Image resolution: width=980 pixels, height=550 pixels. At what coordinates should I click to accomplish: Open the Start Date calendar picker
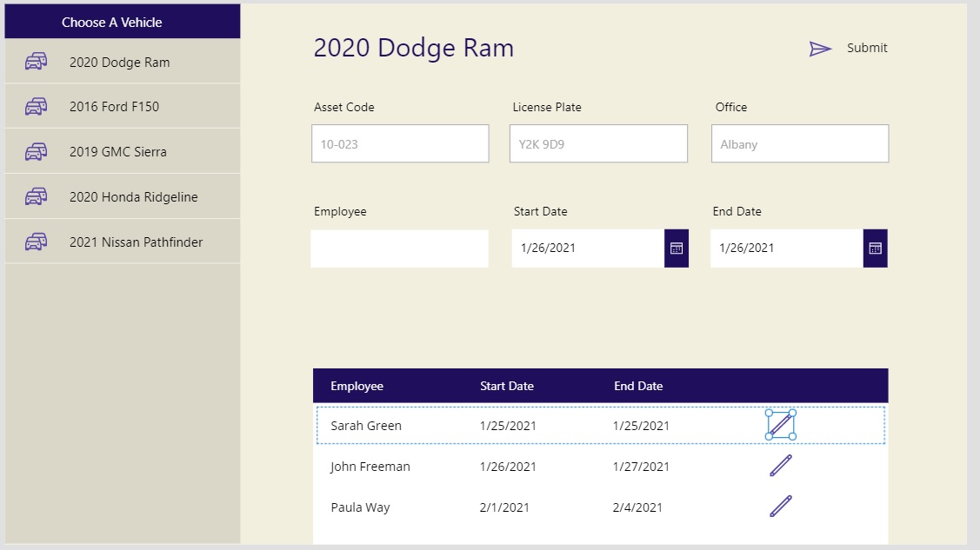[x=676, y=248]
